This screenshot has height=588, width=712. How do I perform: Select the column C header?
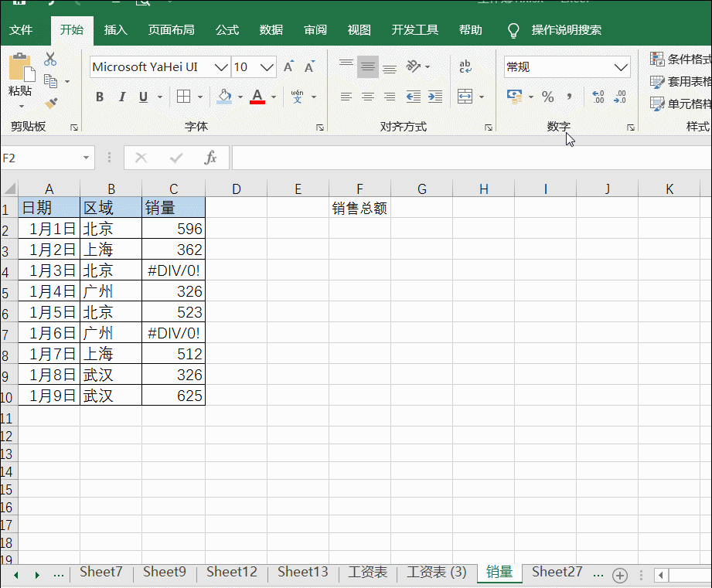[173, 189]
